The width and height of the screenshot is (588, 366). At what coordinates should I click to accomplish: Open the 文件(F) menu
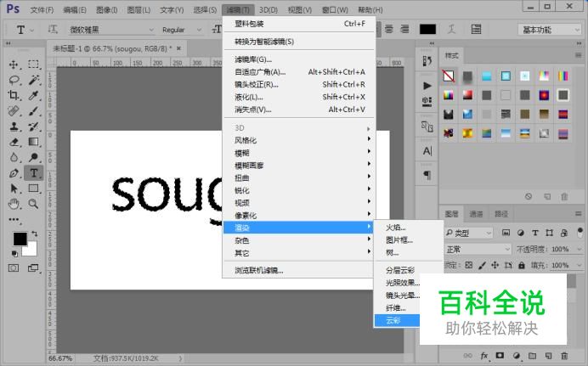(x=42, y=10)
